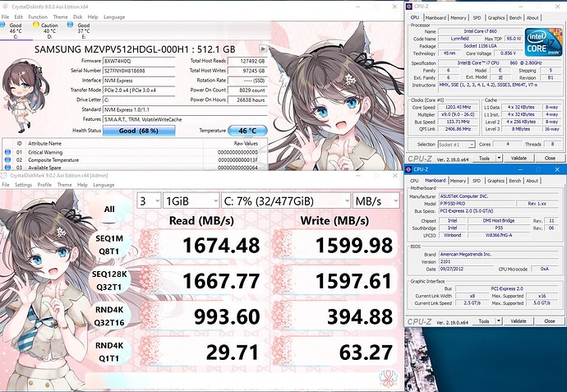
Task: Open the Socket #1 selection dropdown in CPU-Z
Action: 456,145
